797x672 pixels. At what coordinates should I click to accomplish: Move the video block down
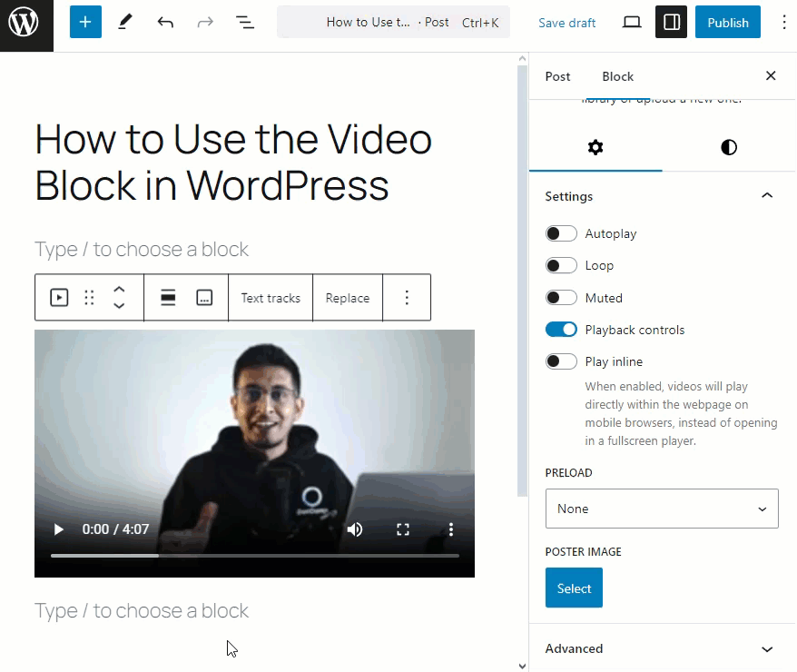(119, 305)
